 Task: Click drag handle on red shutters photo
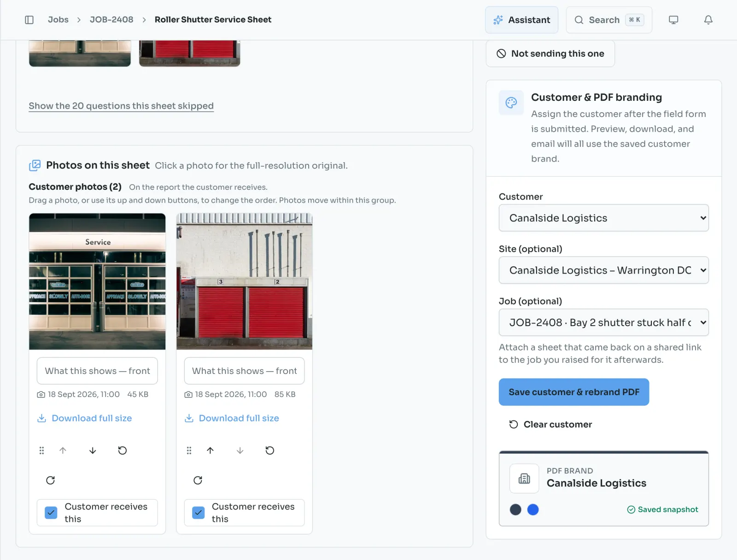189,450
